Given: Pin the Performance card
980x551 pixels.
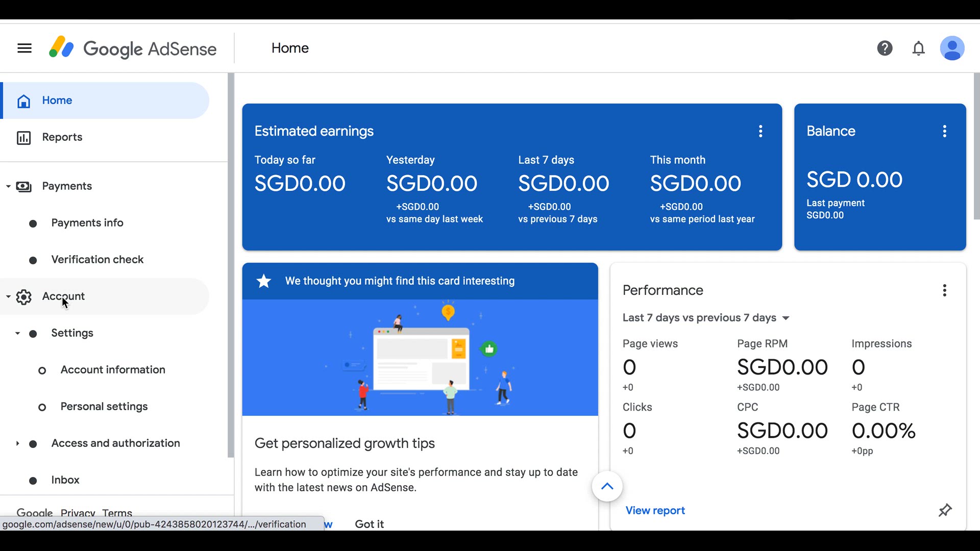Looking at the screenshot, I should (x=945, y=510).
